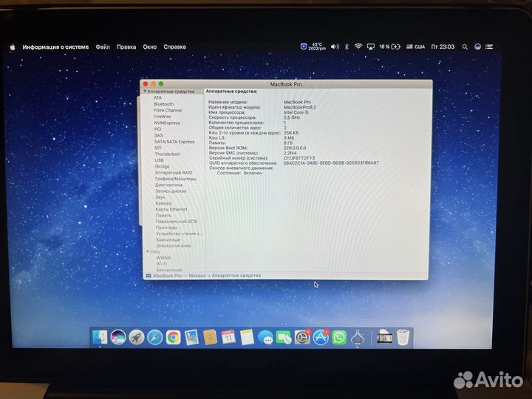The width and height of the screenshot is (532, 399).
Task: Select Карты Ethernet in sidebar
Action: pos(171,209)
